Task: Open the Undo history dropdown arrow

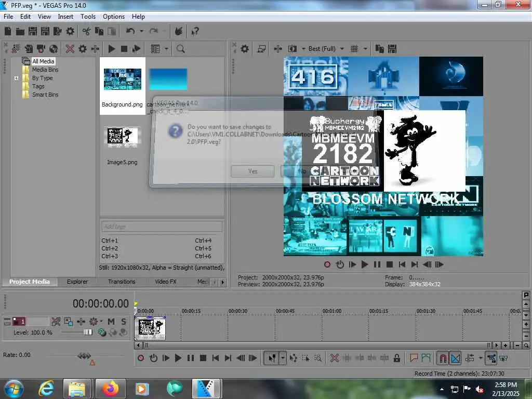Action: tap(141, 31)
